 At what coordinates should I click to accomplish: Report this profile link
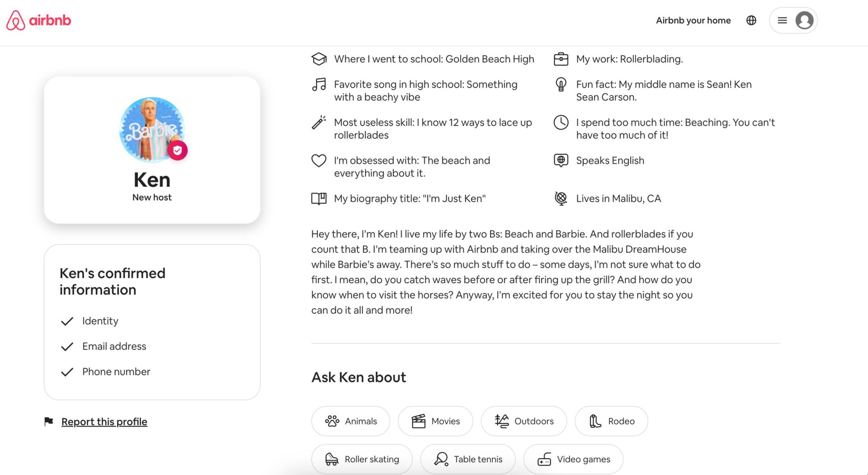click(x=104, y=422)
